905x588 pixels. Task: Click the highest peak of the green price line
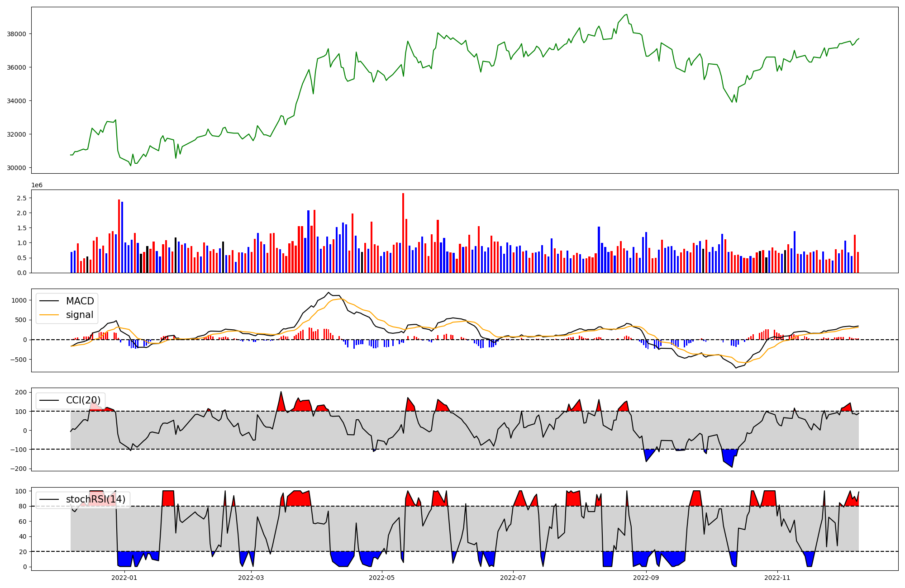tap(627, 14)
